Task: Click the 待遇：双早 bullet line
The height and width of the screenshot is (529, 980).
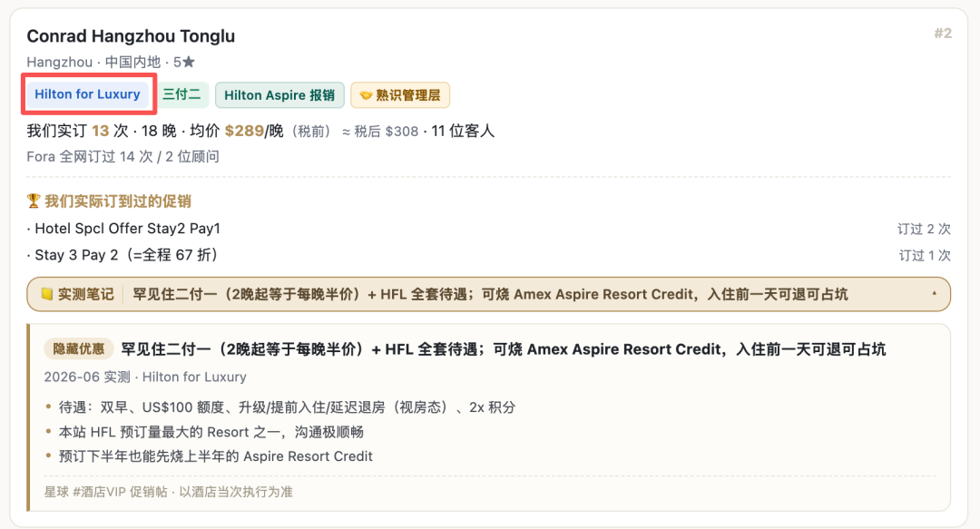Action: 287,407
